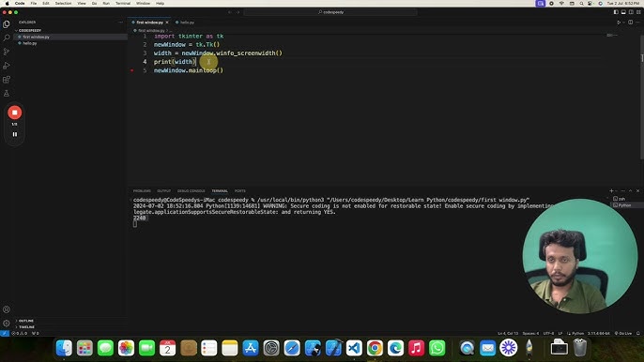Stop the screen recording with red button
Screen dimensions: 644x362
(x=15, y=113)
